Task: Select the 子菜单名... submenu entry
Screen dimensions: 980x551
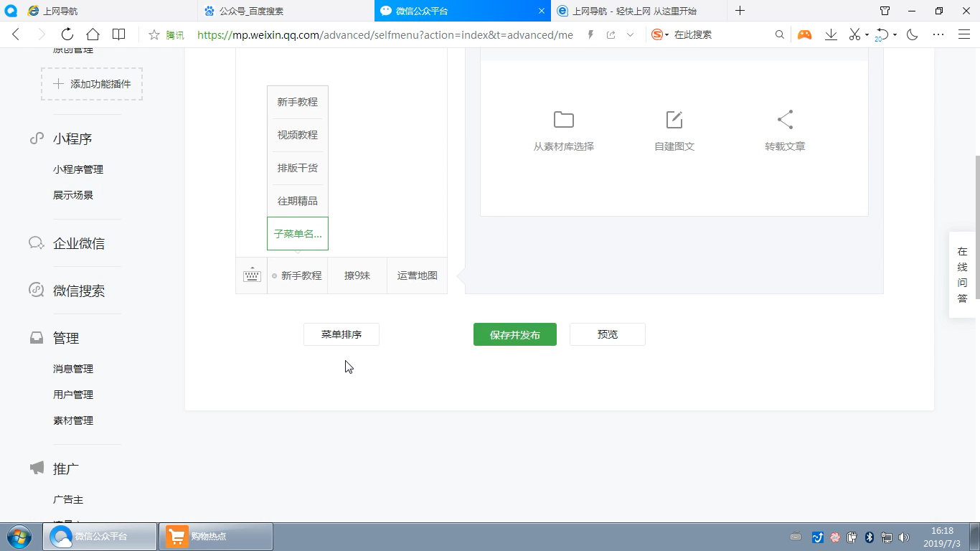Action: (x=298, y=234)
